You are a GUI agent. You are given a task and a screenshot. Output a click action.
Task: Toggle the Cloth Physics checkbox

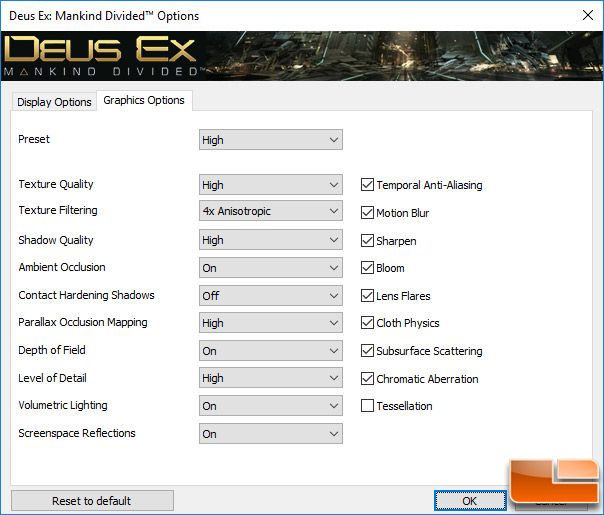[367, 323]
